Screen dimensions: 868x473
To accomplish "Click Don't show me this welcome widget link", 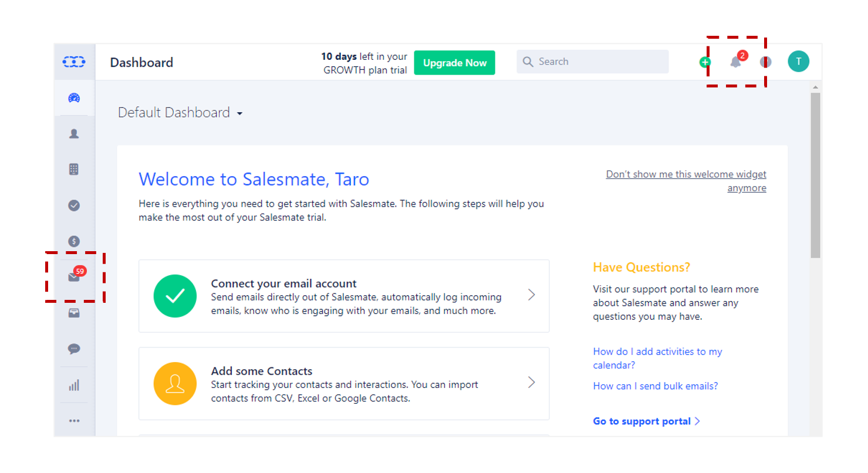I will pyautogui.click(x=686, y=181).
